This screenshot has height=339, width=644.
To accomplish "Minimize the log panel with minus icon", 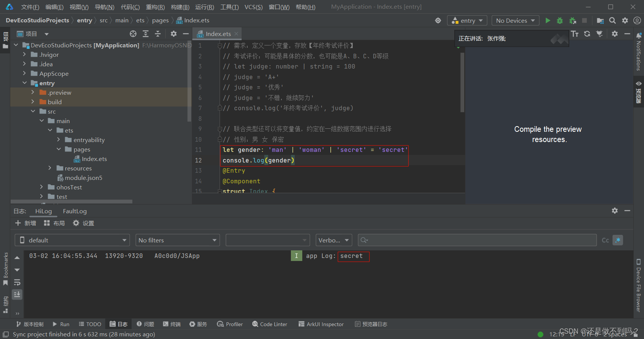I will (627, 211).
